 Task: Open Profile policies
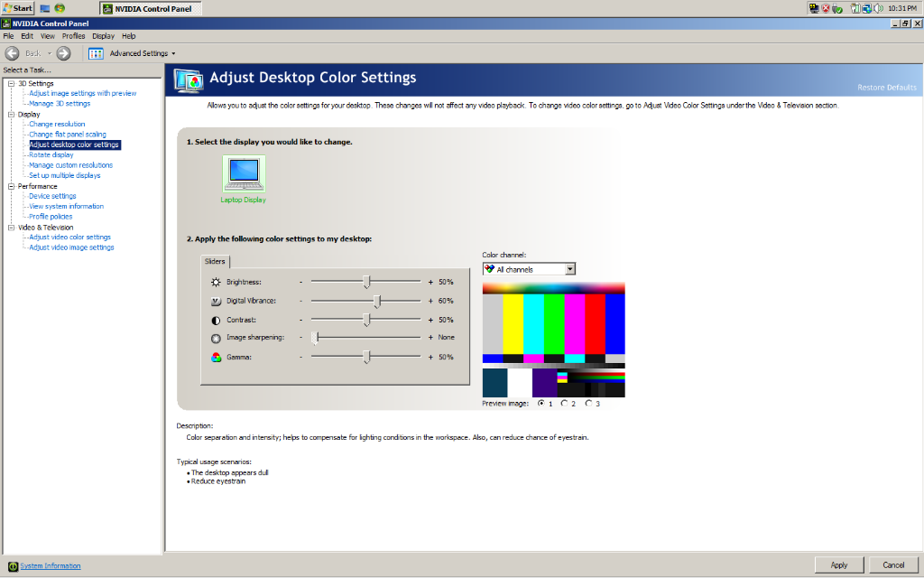(x=51, y=217)
